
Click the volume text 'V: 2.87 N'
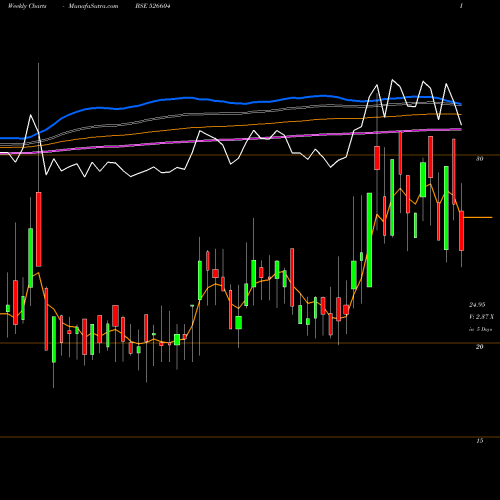[x=481, y=317]
